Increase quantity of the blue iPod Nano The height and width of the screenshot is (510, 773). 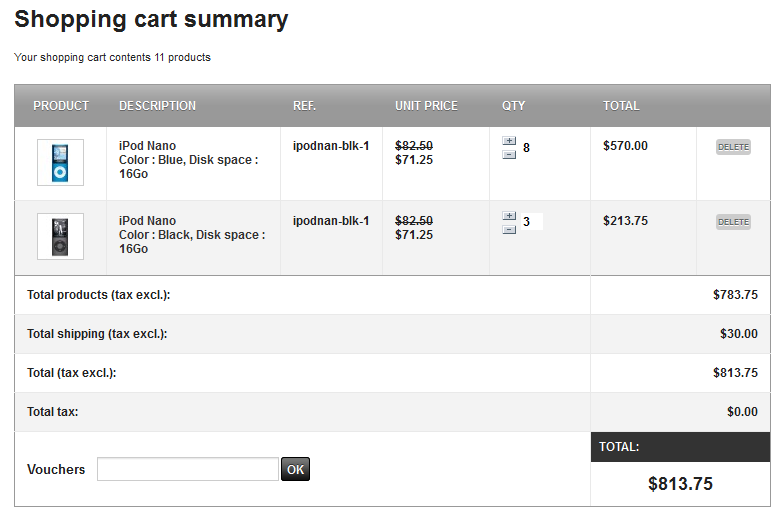509,141
